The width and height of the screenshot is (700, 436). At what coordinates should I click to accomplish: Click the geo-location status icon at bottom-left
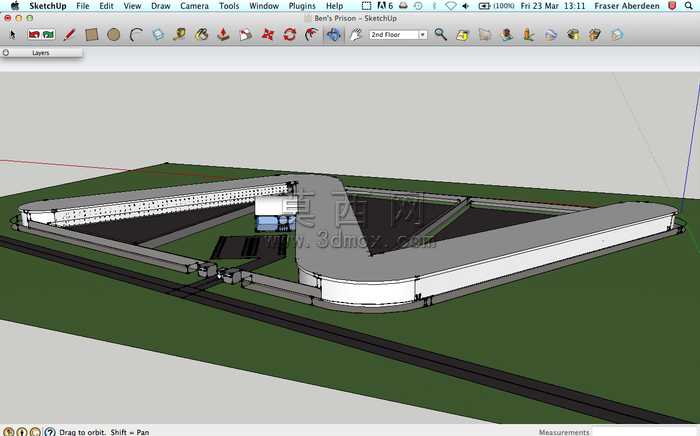[8, 432]
